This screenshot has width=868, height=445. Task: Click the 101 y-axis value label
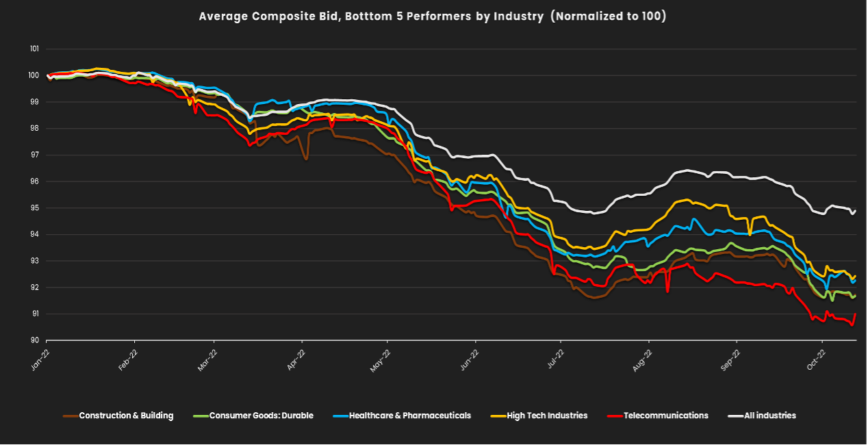point(35,49)
